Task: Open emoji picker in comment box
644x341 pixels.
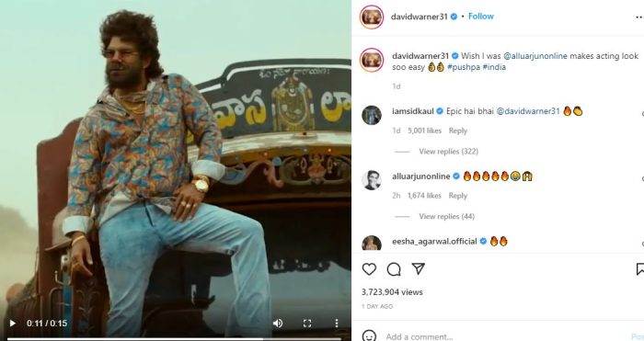Action: (x=369, y=335)
